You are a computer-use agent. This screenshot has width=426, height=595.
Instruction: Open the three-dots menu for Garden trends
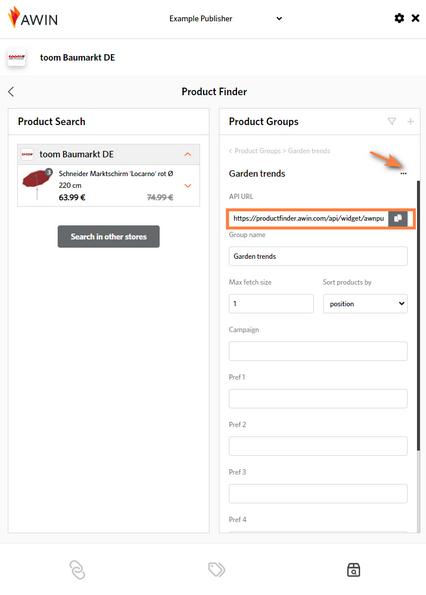pos(403,173)
